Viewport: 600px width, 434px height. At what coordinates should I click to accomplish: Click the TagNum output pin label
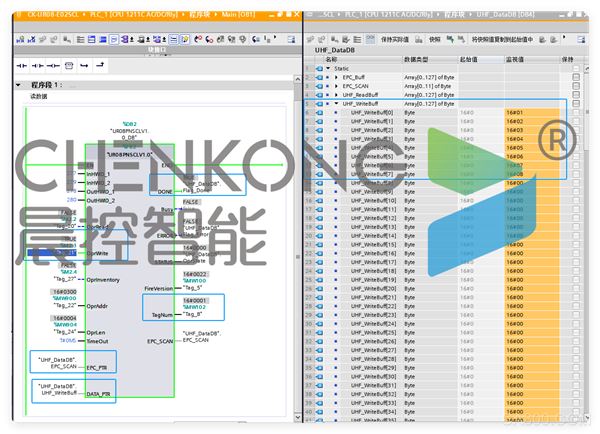pyautogui.click(x=162, y=315)
